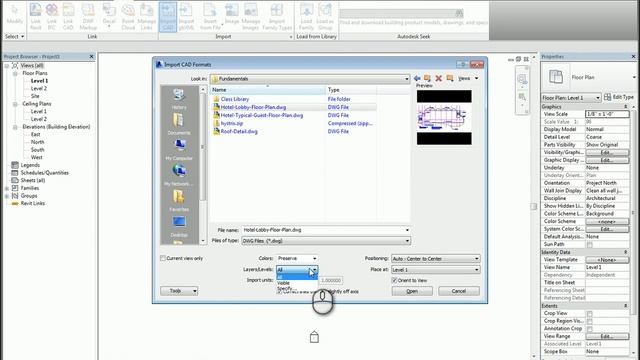The height and width of the screenshot is (360, 640).
Task: Open Manage Links tool
Action: point(147,16)
